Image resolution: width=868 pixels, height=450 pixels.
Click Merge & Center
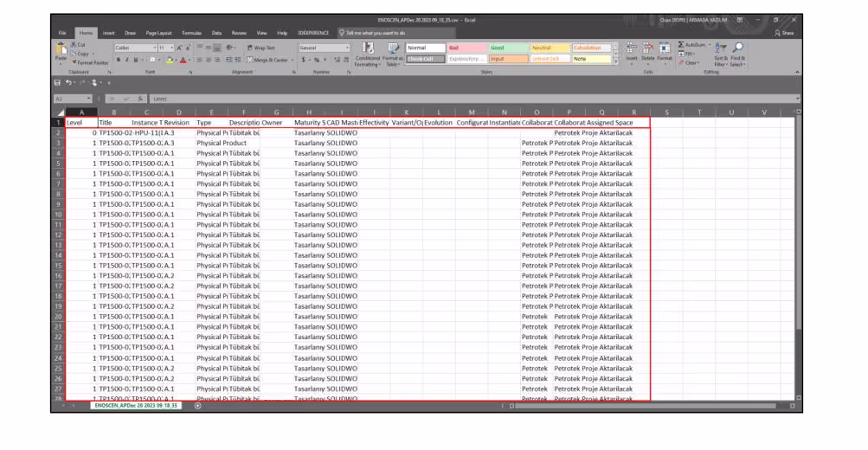tap(268, 60)
